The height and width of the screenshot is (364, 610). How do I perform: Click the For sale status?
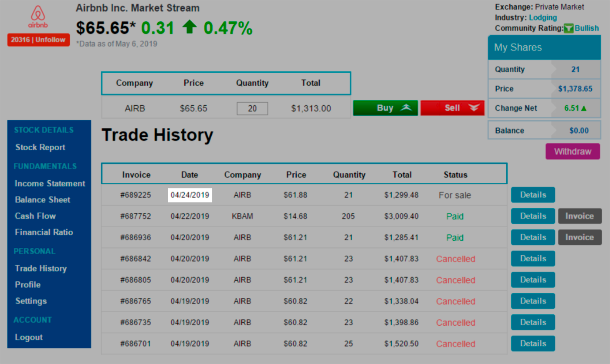(x=455, y=195)
